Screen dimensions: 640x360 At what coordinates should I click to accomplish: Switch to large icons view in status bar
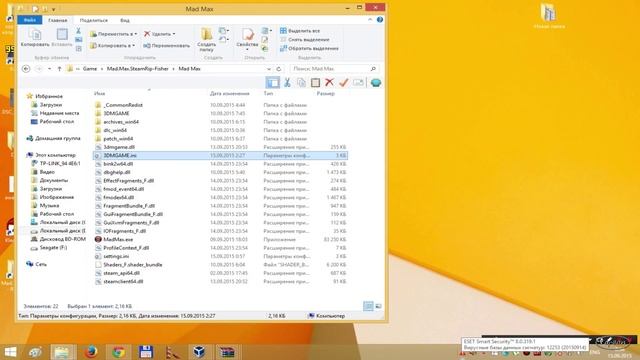pyautogui.click(x=378, y=306)
